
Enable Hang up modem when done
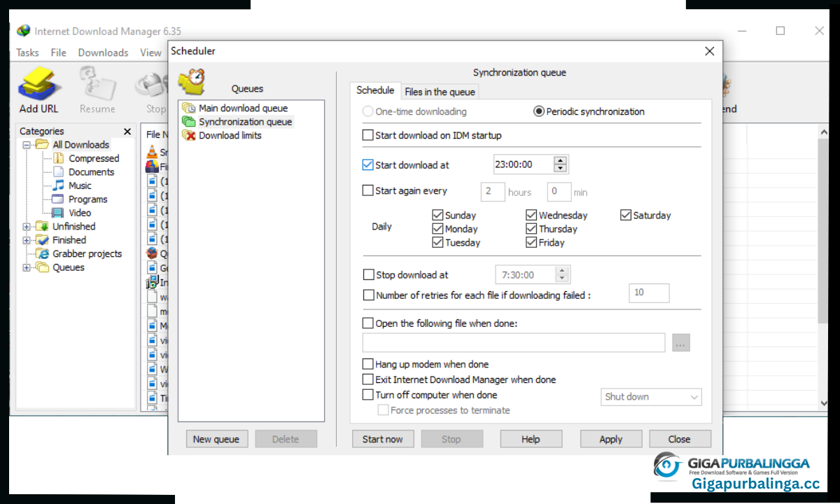tap(368, 364)
